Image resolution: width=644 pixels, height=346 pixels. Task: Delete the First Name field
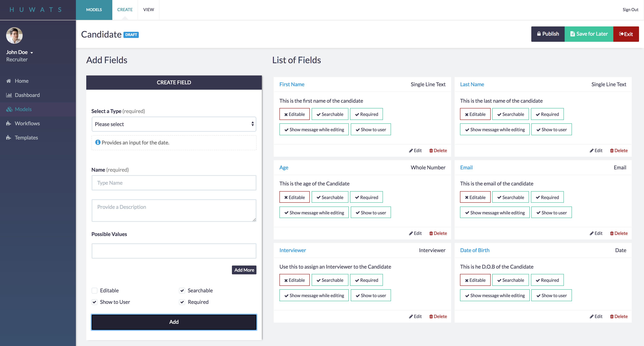[438, 150]
